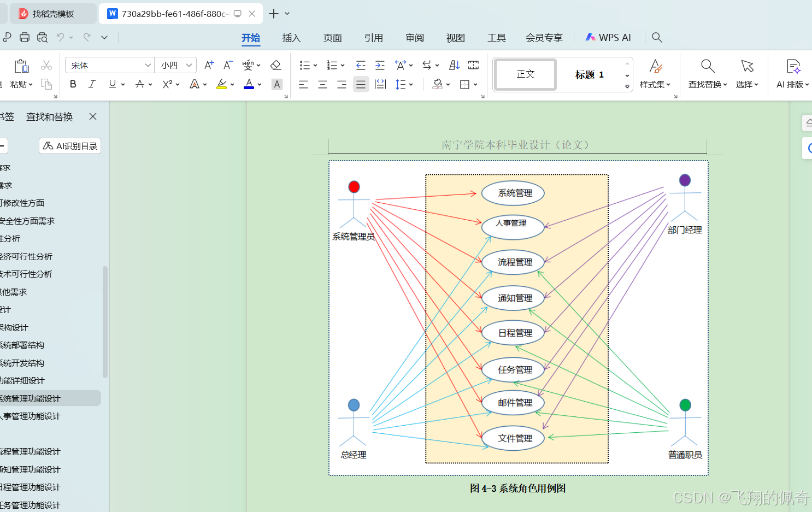Screen dimensions: 812x512
Task: Click the AI识别目录 button
Action: [69, 146]
